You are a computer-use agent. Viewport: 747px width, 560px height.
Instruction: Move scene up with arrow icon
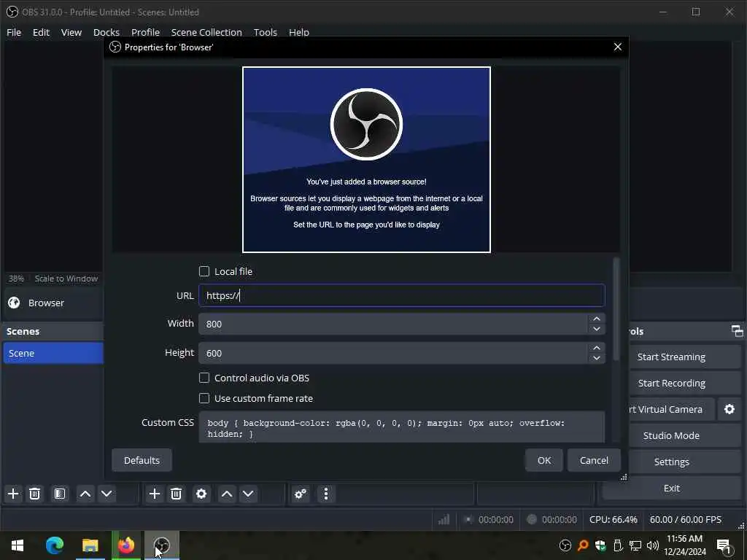coord(85,494)
